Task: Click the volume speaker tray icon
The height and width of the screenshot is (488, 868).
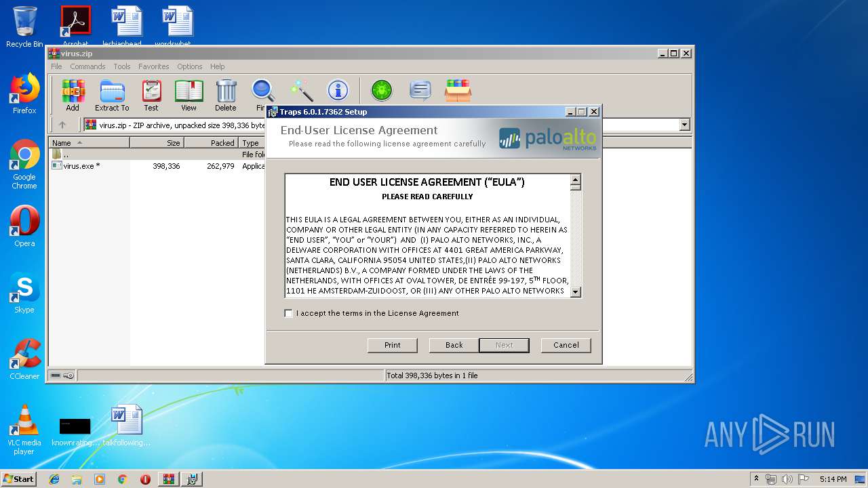Action: 787,479
